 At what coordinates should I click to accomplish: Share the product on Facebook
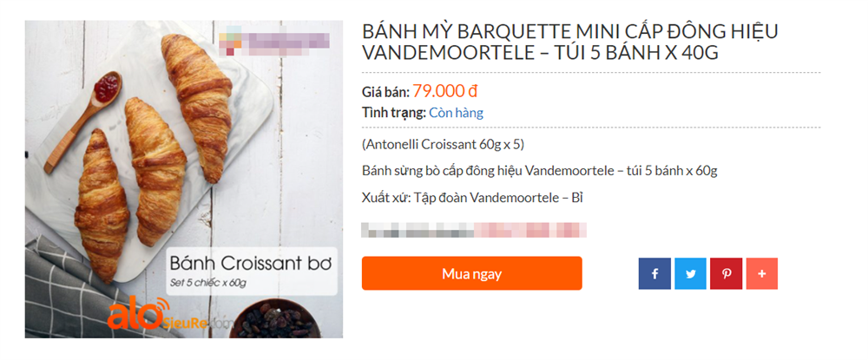[x=655, y=273]
